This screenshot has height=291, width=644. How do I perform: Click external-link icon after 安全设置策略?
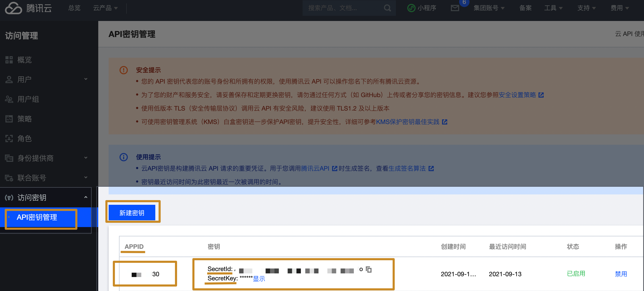click(541, 95)
